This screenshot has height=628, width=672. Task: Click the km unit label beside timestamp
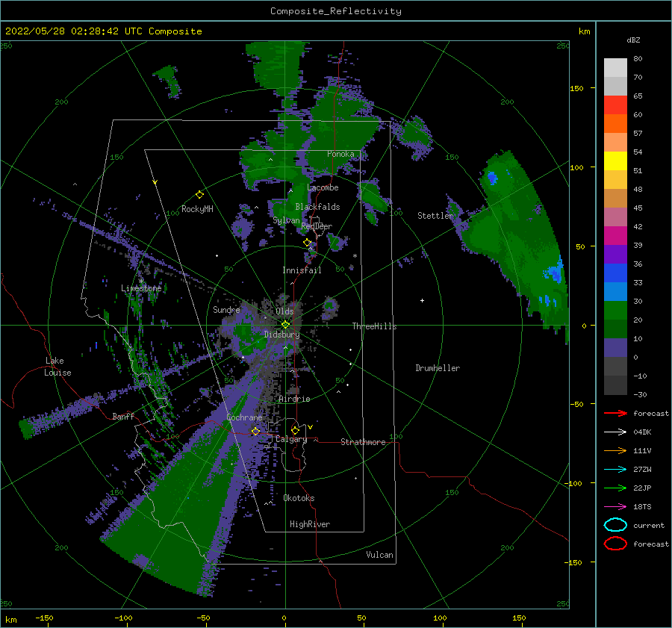point(584,31)
